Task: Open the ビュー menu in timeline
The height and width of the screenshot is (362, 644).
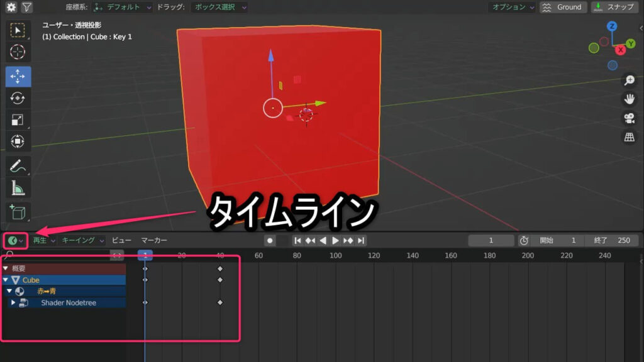Action: [x=121, y=241]
